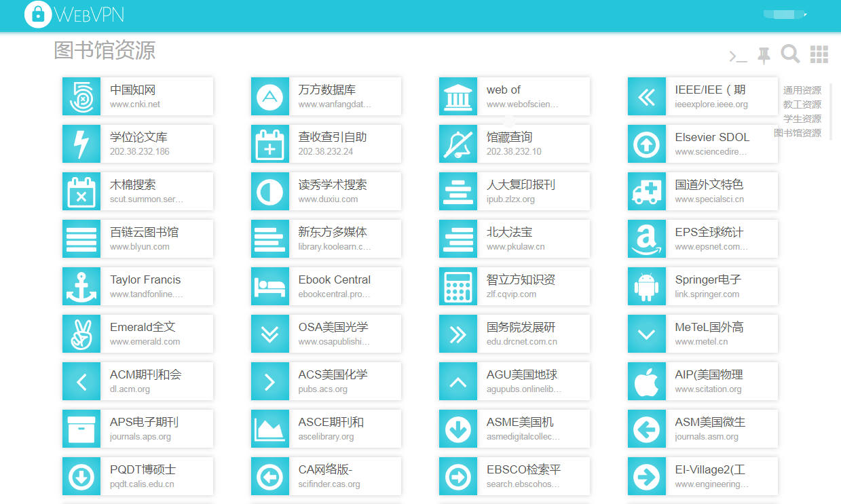The image size is (841, 504).
Task: Click the APS电子期刊 archive box icon
Action: [81, 429]
